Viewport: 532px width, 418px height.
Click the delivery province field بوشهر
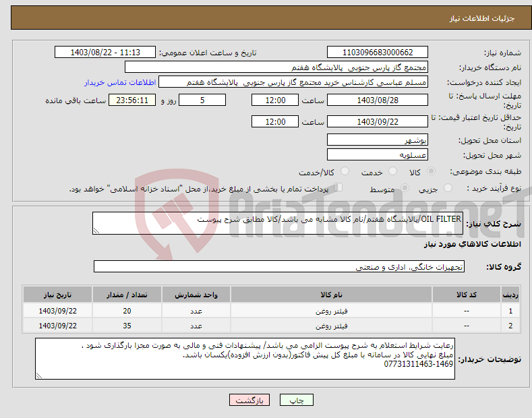(378, 140)
